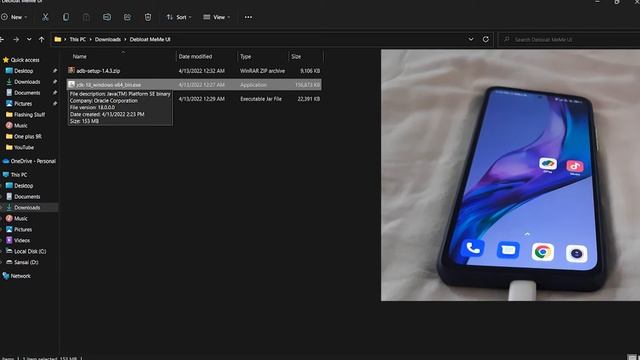Click the 4/13/2022 12:29 AM date cell

click(x=202, y=99)
